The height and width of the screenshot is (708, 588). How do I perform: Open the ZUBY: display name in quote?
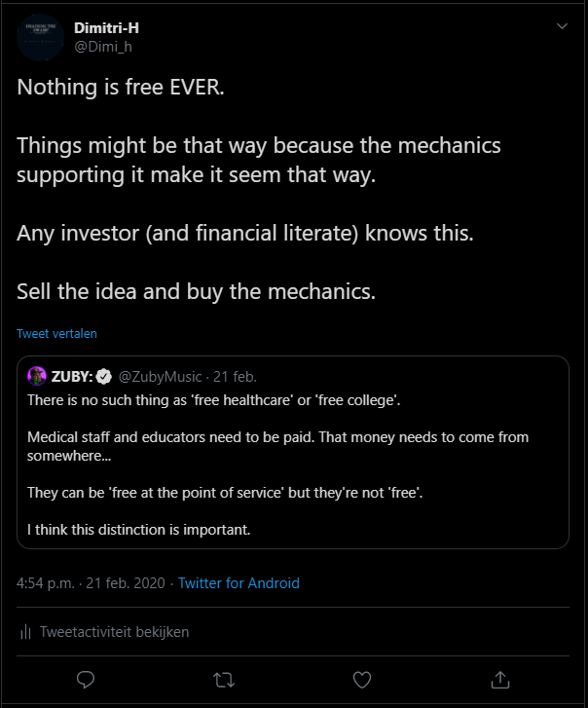click(73, 377)
